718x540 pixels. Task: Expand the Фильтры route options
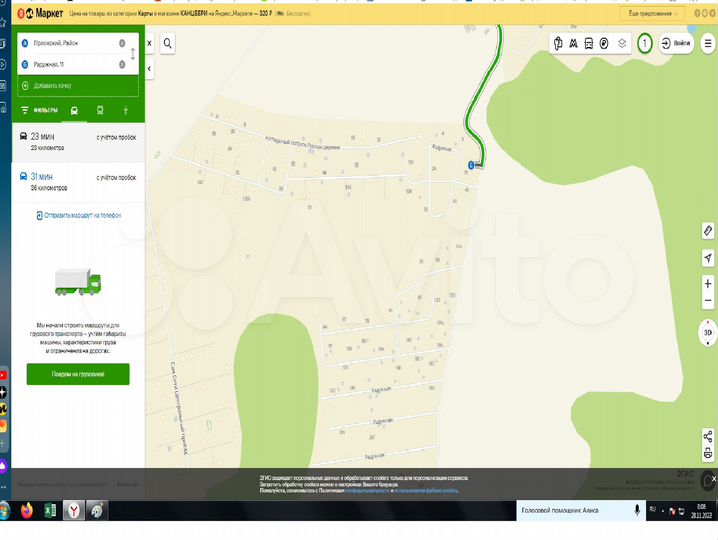(x=40, y=110)
